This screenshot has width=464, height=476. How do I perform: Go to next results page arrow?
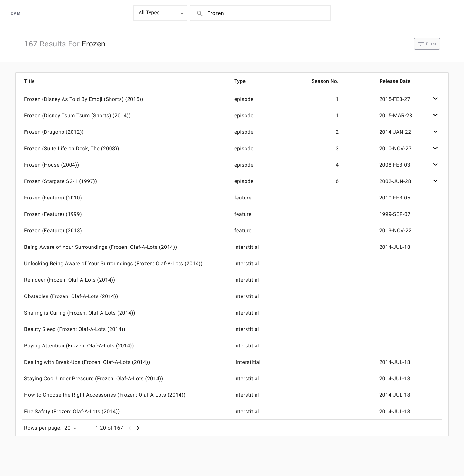138,428
